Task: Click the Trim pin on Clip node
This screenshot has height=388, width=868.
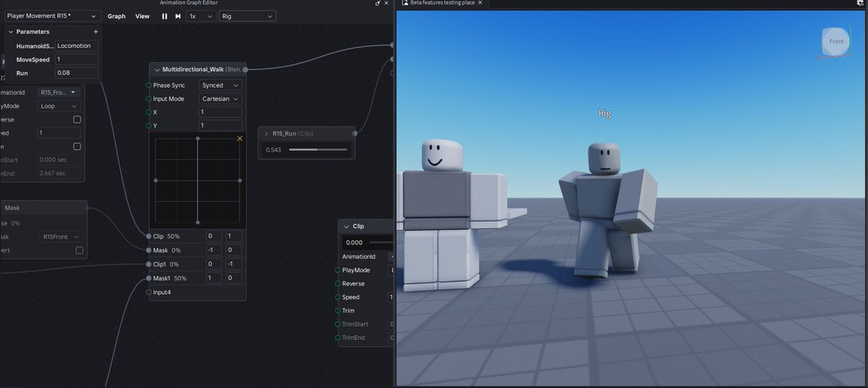Action: click(338, 311)
